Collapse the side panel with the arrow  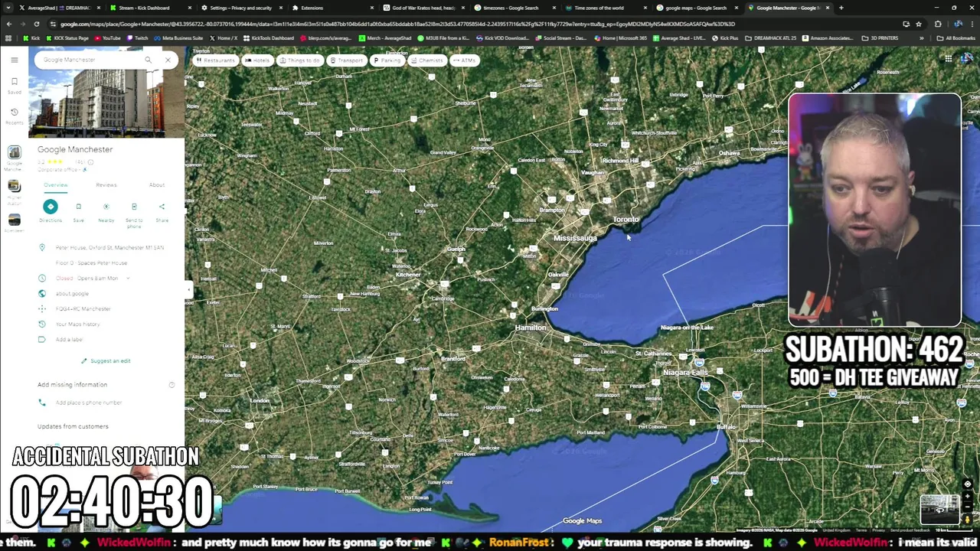pos(188,289)
